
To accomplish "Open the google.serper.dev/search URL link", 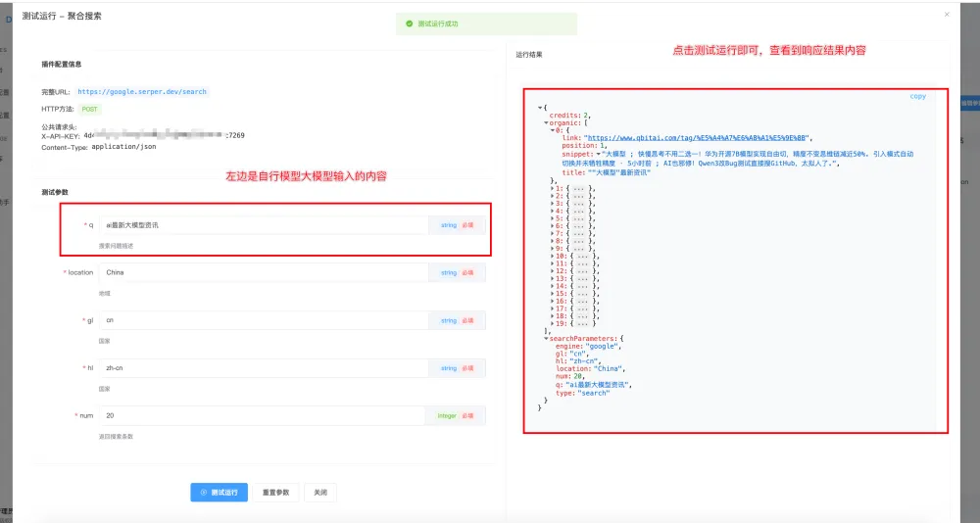I will pos(142,92).
